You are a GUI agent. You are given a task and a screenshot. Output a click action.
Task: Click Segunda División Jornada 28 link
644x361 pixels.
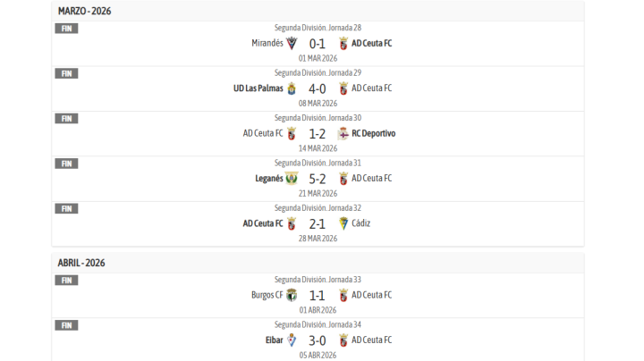click(x=318, y=28)
